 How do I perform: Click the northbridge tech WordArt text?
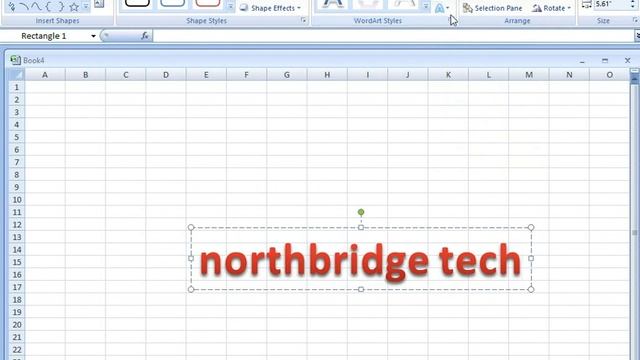point(360,262)
